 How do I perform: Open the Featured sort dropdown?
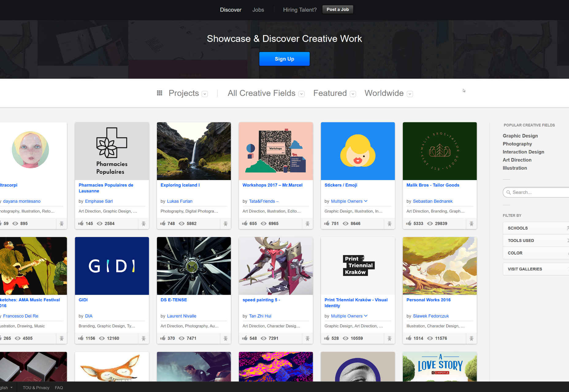click(353, 94)
